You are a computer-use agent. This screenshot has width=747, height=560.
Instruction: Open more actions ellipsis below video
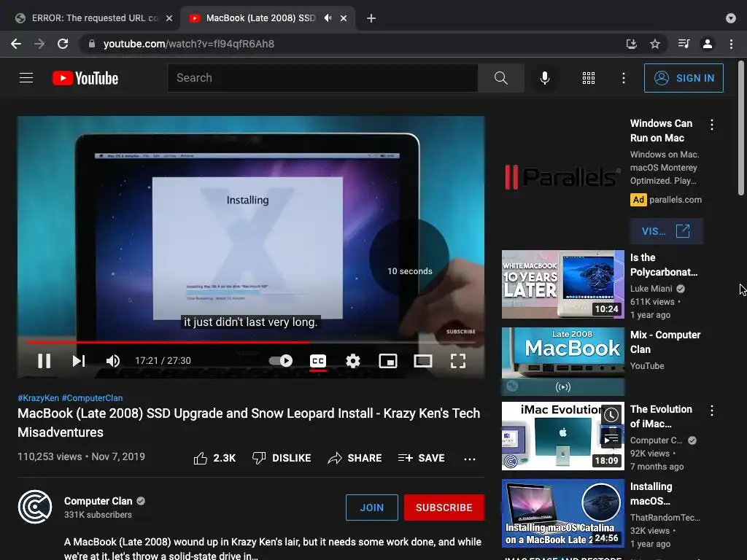[469, 459]
